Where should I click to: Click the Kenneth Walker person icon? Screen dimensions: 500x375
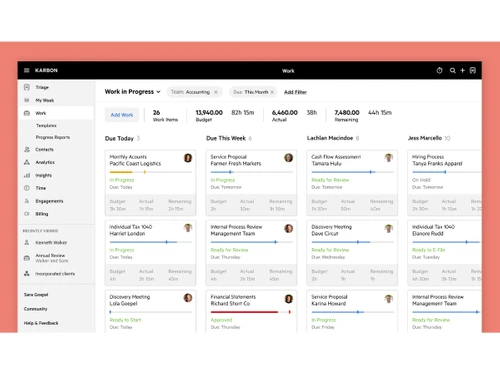pos(27,242)
